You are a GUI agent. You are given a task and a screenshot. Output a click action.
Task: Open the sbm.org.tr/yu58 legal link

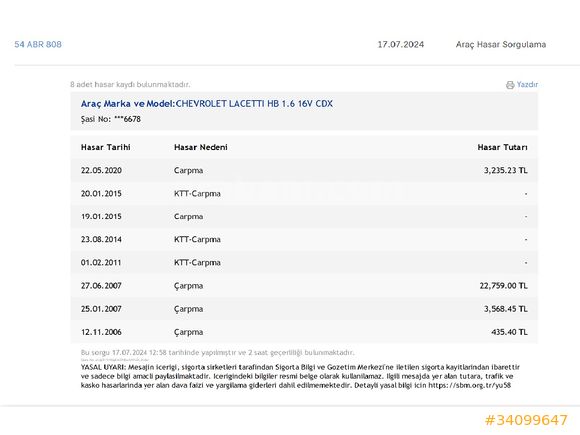tap(469, 385)
